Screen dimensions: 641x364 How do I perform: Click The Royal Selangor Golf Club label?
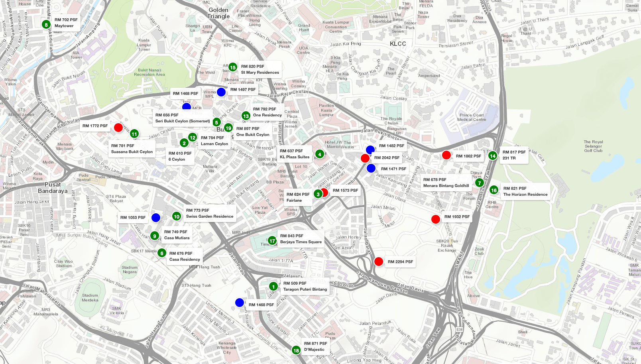pos(594,146)
